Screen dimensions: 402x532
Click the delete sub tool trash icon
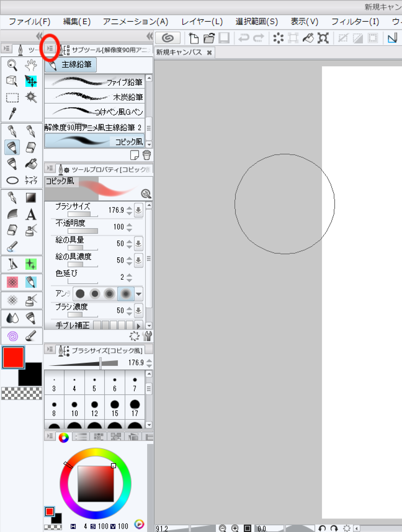147,155
